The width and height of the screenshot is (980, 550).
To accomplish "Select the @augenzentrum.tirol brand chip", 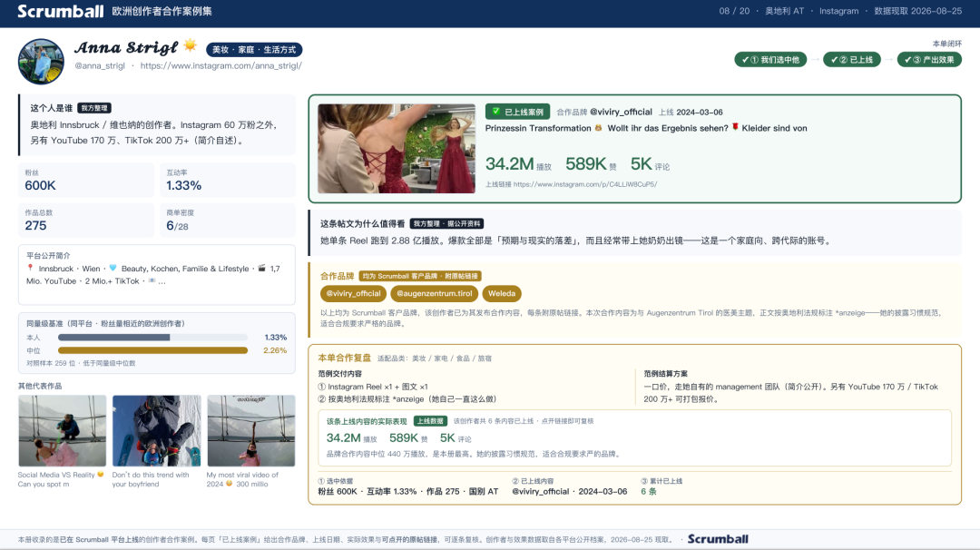I will pyautogui.click(x=435, y=293).
